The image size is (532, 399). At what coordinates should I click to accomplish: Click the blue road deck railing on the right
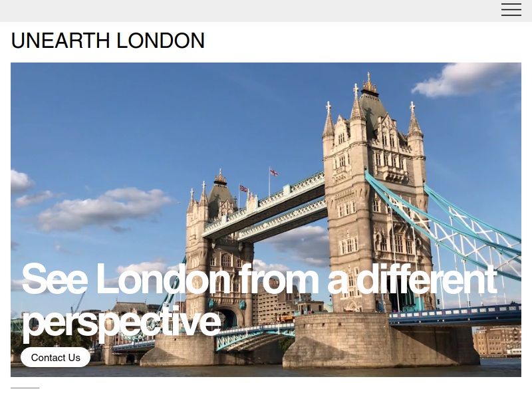pyautogui.click(x=455, y=314)
